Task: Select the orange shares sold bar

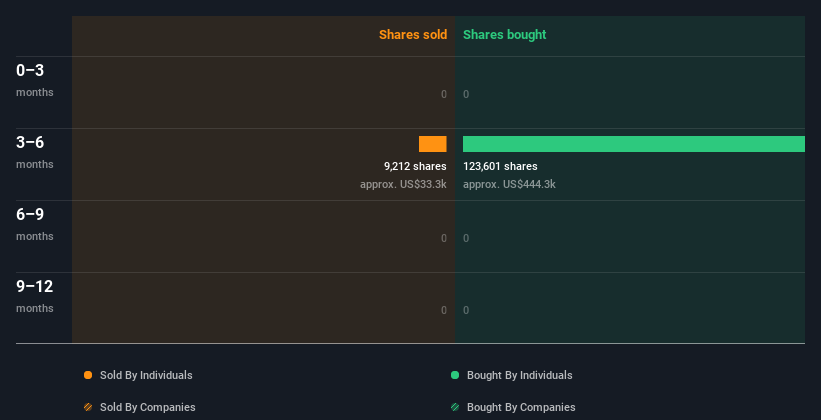Action: tap(432, 144)
